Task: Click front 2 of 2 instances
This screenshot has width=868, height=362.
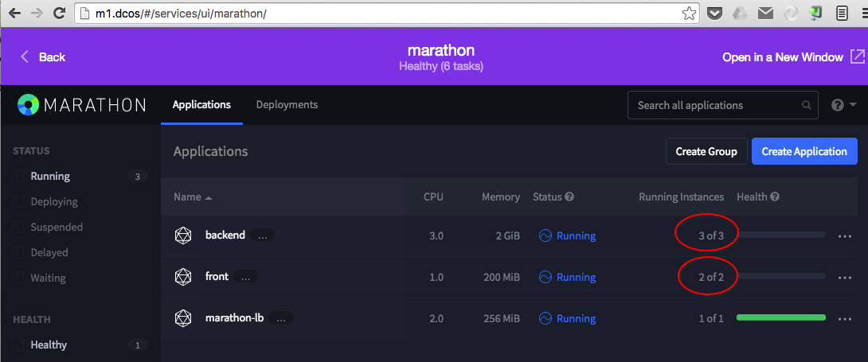Action: click(711, 278)
